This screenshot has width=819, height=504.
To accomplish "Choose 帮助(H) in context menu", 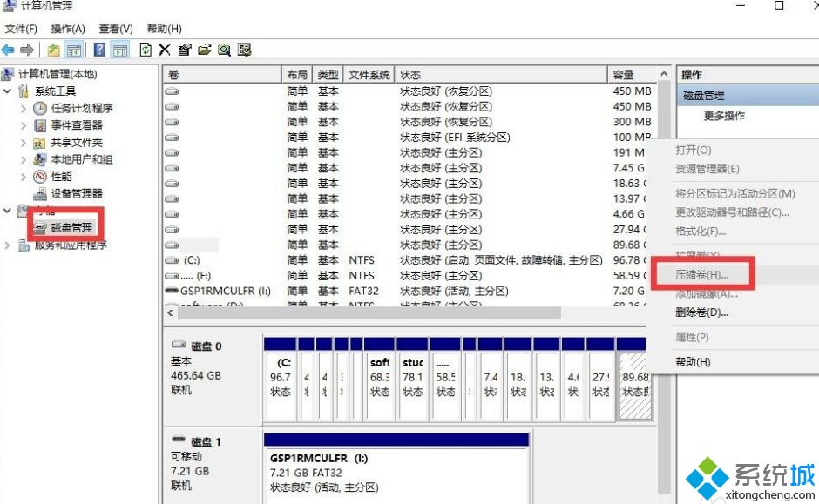I will (x=693, y=361).
